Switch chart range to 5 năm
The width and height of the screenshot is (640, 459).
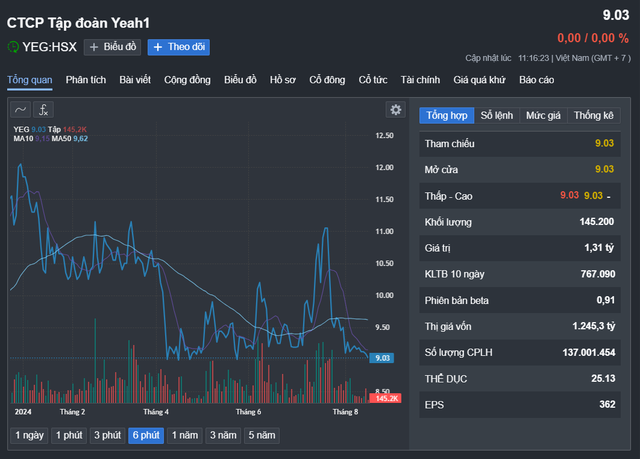[260, 435]
